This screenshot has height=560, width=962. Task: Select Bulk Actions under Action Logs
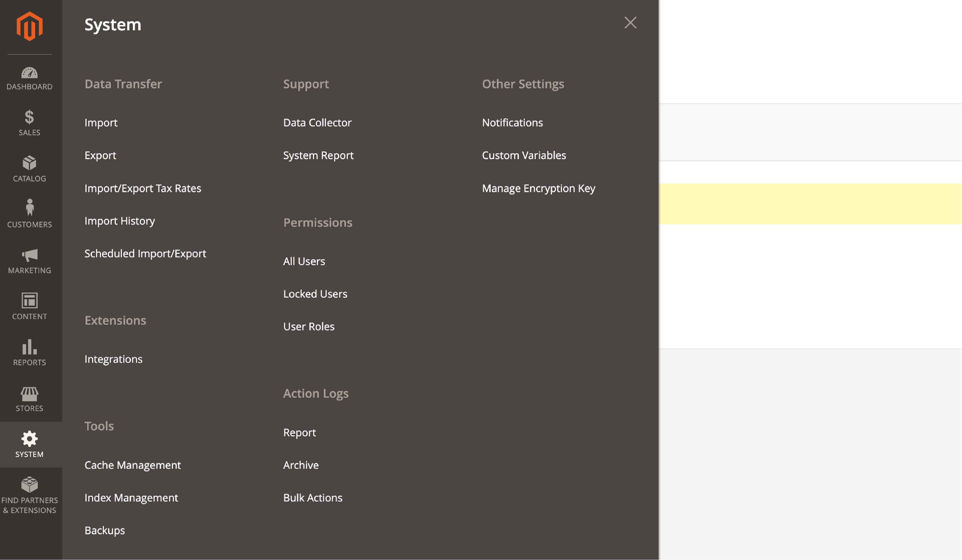coord(313,497)
